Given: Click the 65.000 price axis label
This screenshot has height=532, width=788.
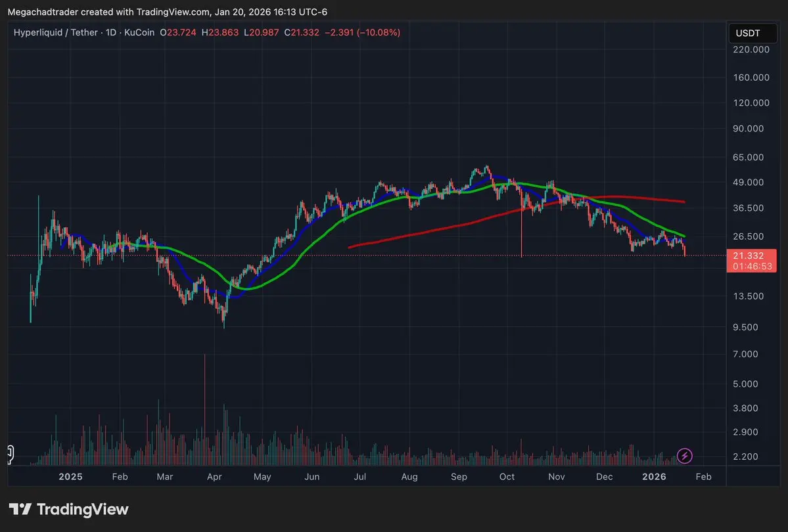Looking at the screenshot, I should pyautogui.click(x=748, y=157).
